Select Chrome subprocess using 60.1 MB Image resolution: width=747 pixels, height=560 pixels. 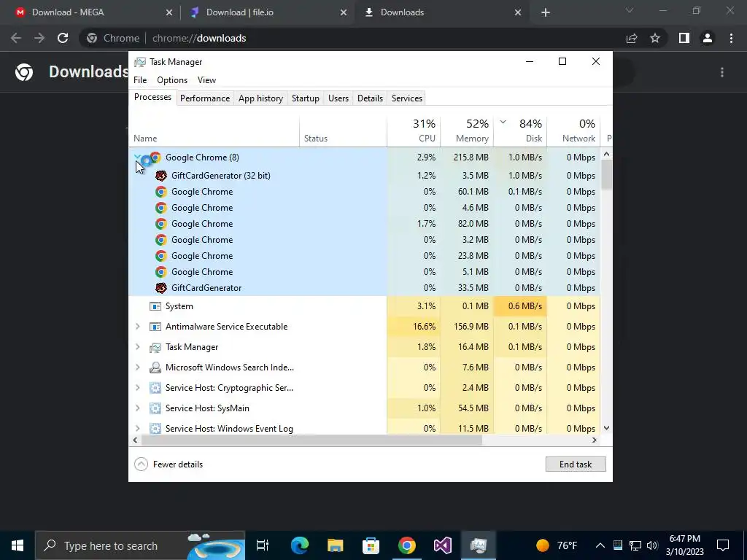tap(365, 192)
